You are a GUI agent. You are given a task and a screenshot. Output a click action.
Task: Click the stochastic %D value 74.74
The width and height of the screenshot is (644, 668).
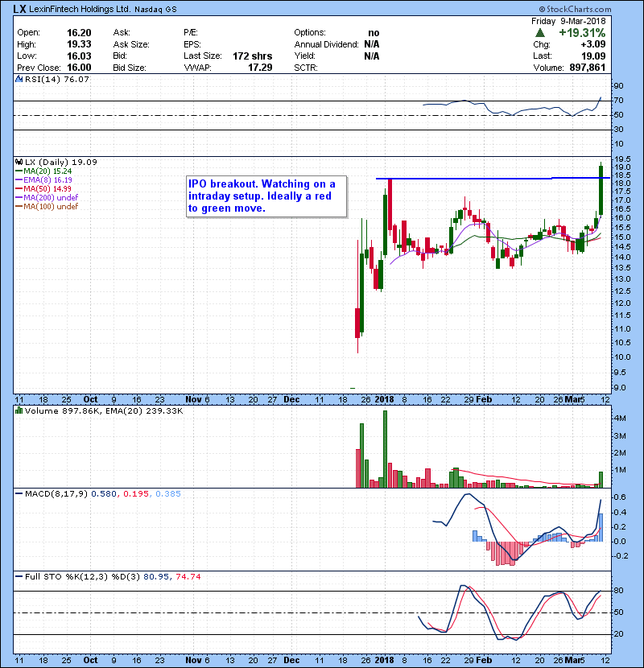(x=188, y=577)
